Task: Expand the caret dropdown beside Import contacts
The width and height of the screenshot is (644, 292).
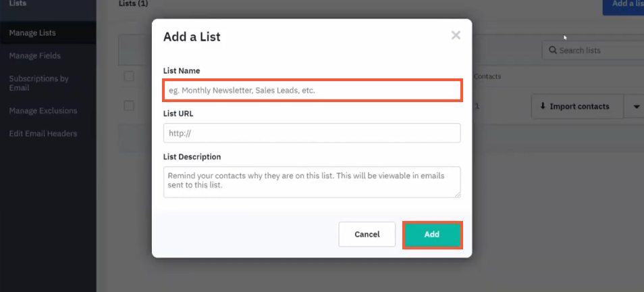Action: (x=636, y=106)
